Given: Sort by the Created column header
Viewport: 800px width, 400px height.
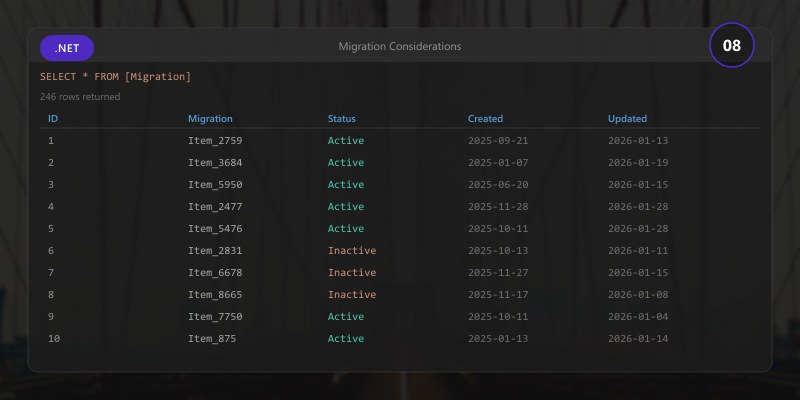Looking at the screenshot, I should click(485, 118).
